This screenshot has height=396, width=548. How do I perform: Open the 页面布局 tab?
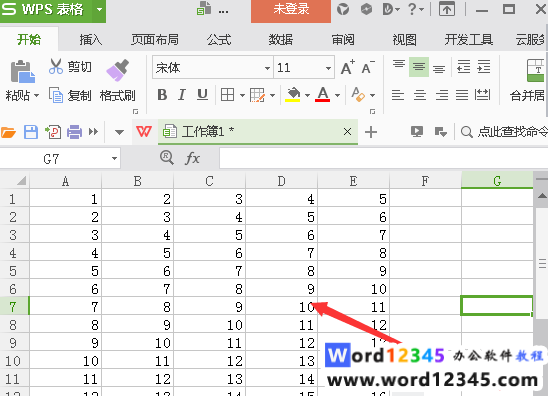coord(155,39)
